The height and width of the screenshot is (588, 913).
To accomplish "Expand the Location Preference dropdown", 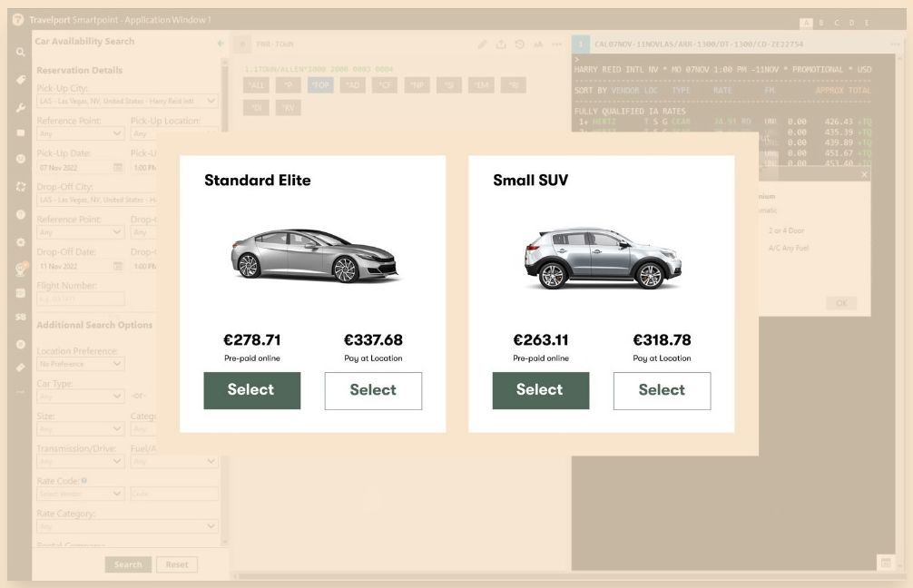I will tap(81, 364).
